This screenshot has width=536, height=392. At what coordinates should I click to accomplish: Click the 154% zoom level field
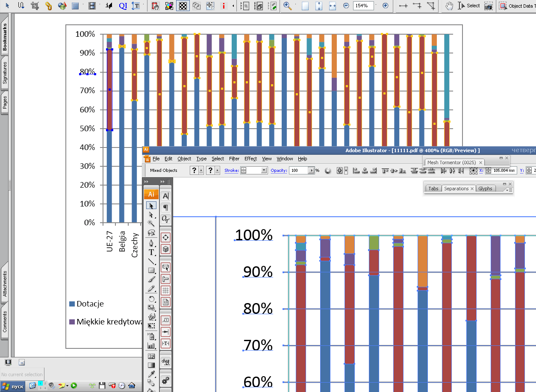pos(363,6)
